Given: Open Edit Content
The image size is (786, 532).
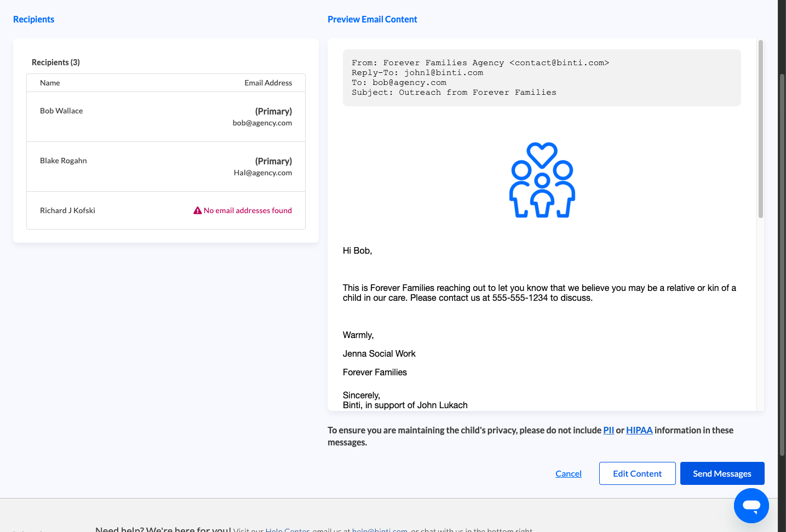Looking at the screenshot, I should pyautogui.click(x=637, y=473).
